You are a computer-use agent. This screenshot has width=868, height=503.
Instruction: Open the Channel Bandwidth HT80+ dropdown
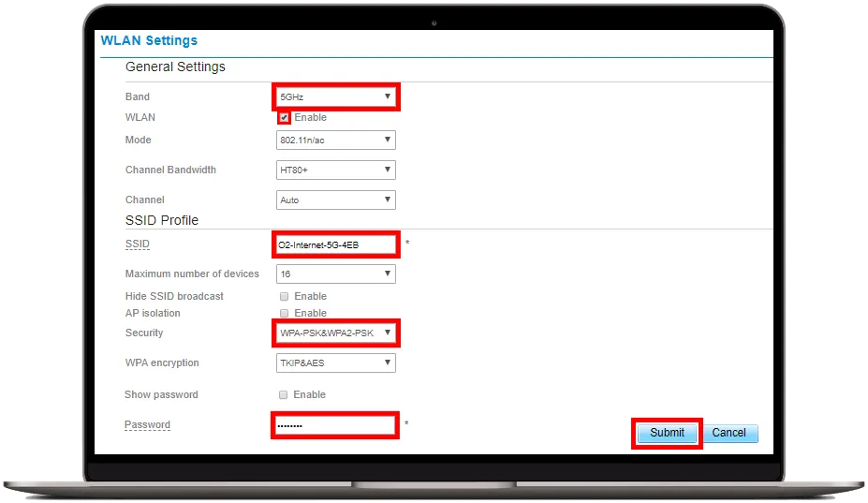click(x=335, y=170)
